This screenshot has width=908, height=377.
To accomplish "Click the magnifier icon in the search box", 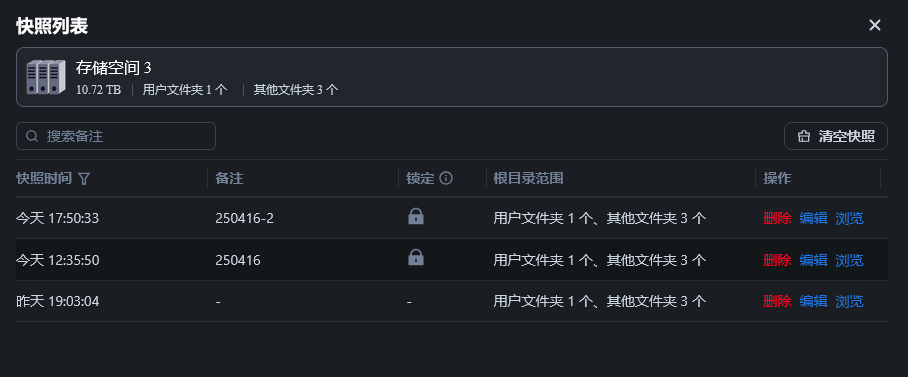I will [32, 136].
